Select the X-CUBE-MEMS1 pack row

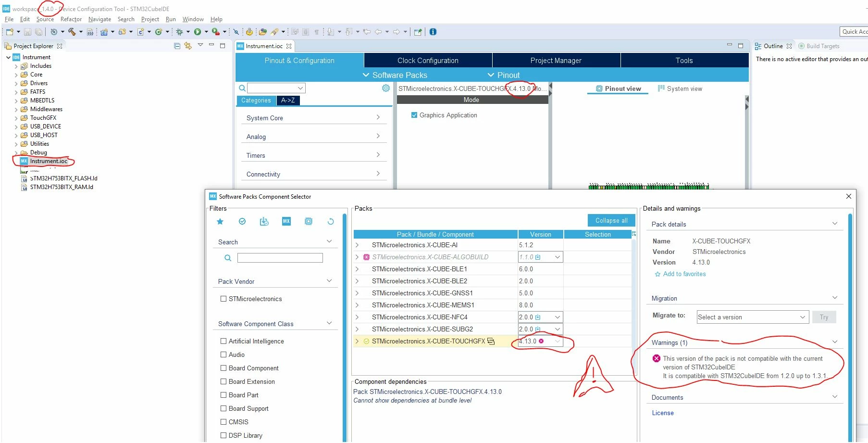click(493, 305)
